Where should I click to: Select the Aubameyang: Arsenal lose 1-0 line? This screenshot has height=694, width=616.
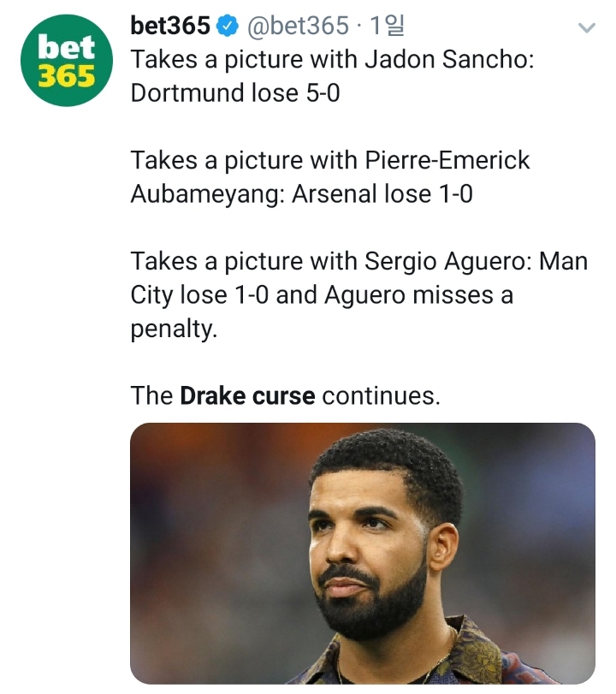(x=301, y=194)
